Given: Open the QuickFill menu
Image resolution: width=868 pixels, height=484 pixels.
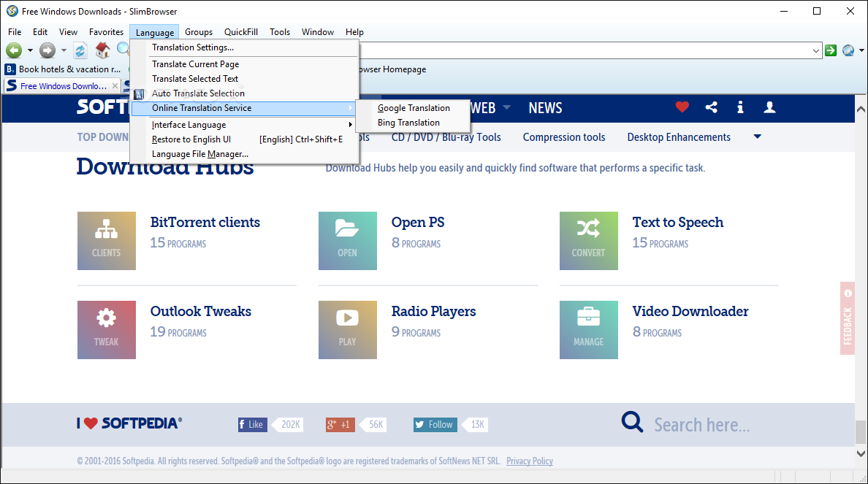Looking at the screenshot, I should (x=241, y=32).
